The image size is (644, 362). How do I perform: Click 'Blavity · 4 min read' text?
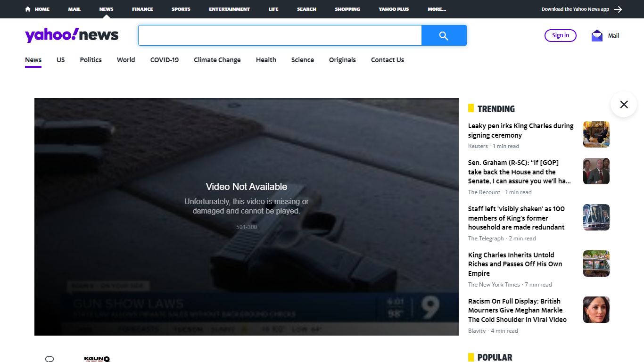pyautogui.click(x=493, y=331)
